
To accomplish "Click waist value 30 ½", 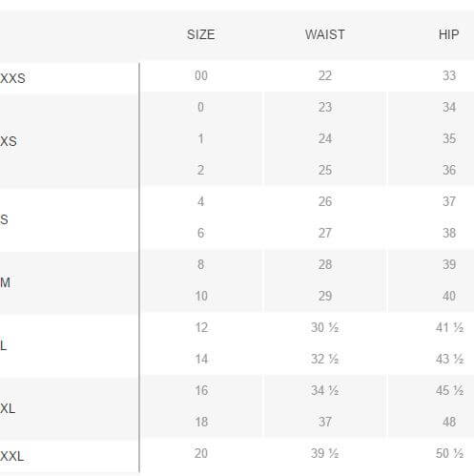I will (x=325, y=327).
